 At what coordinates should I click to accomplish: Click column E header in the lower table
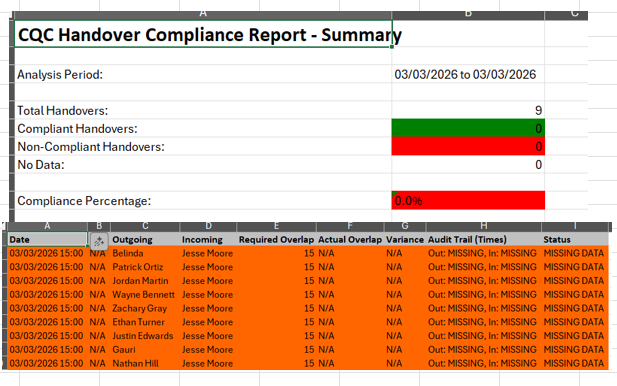276,226
